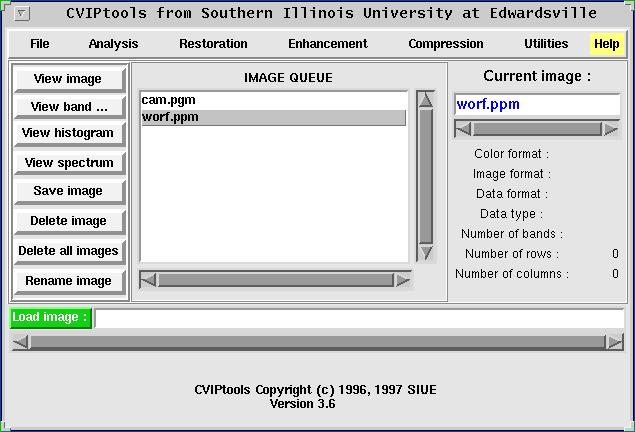Click left arrow under Current image field

[463, 130]
